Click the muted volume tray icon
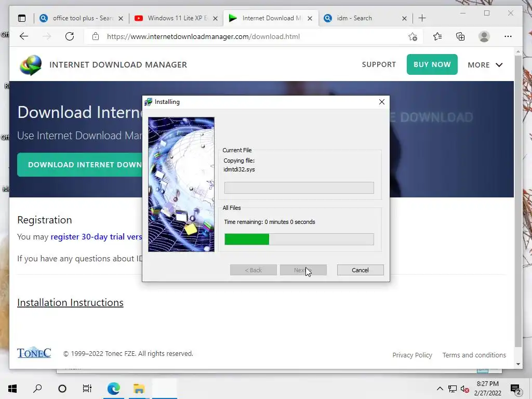The width and height of the screenshot is (532, 399). point(464,389)
